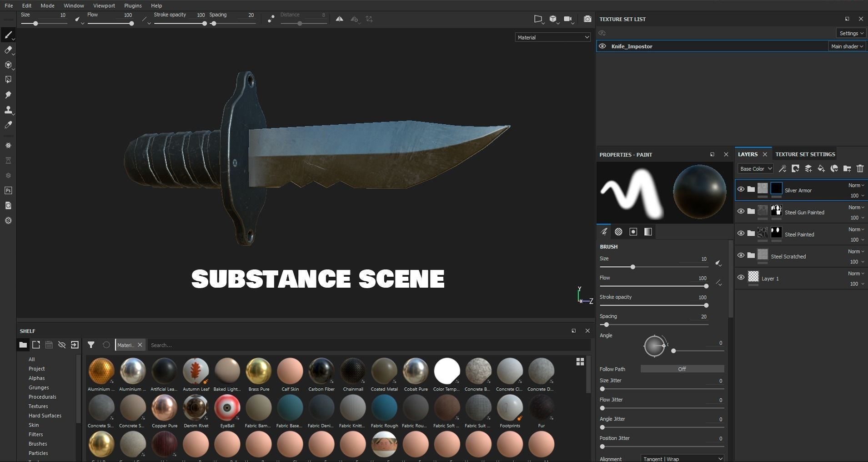Change Layer 1 opacity 100 dropdown

tap(857, 284)
